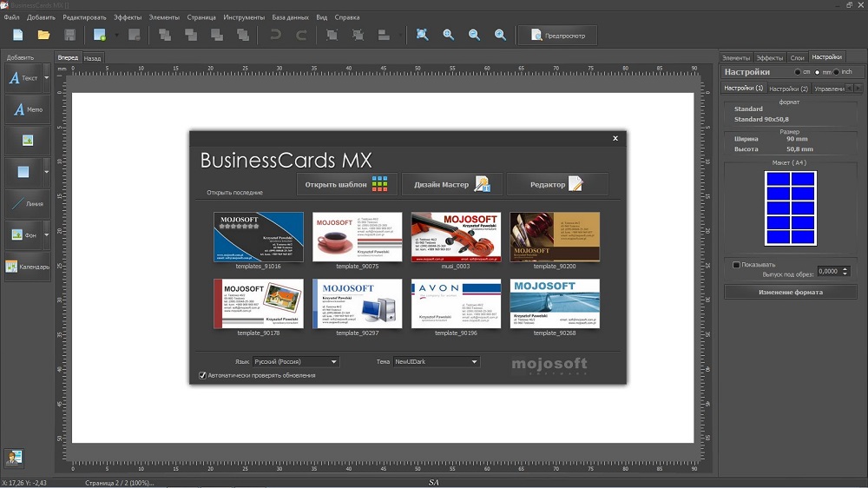Select the Line tool in Add panel
The width and height of the screenshot is (868, 488).
[x=28, y=204]
